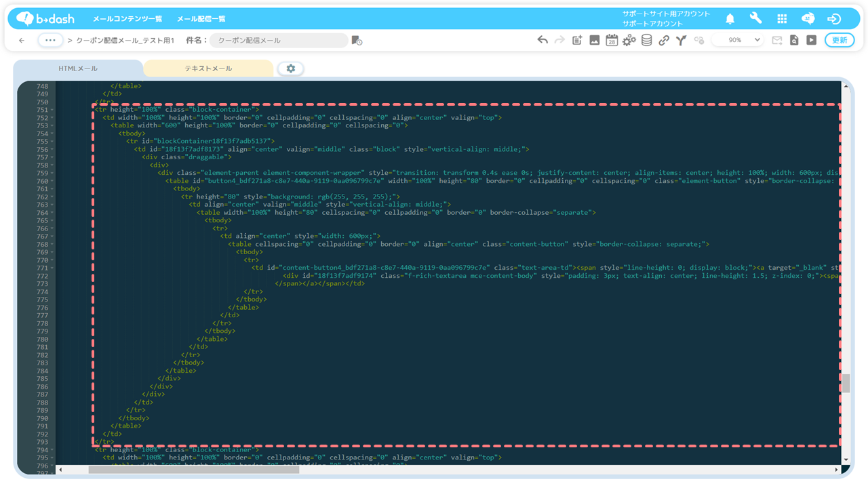Click the サポートサイト用アカウント account label
This screenshot has width=868, height=488.
[667, 14]
